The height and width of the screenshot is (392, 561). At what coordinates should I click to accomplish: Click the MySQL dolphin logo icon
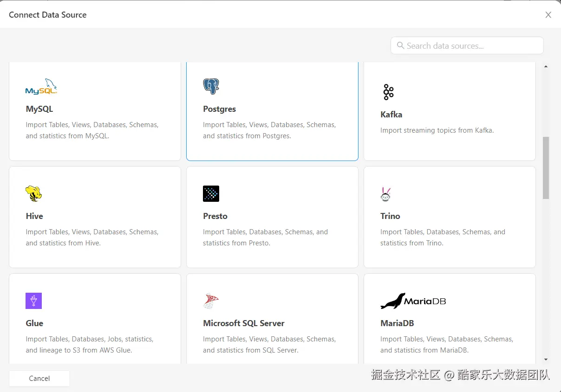tap(41, 87)
